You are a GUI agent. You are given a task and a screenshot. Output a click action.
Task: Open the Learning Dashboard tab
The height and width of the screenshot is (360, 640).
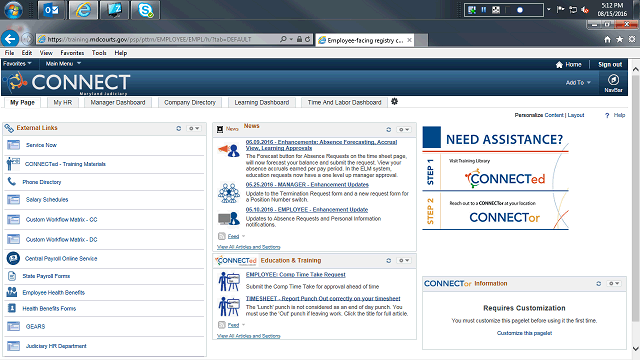click(262, 102)
